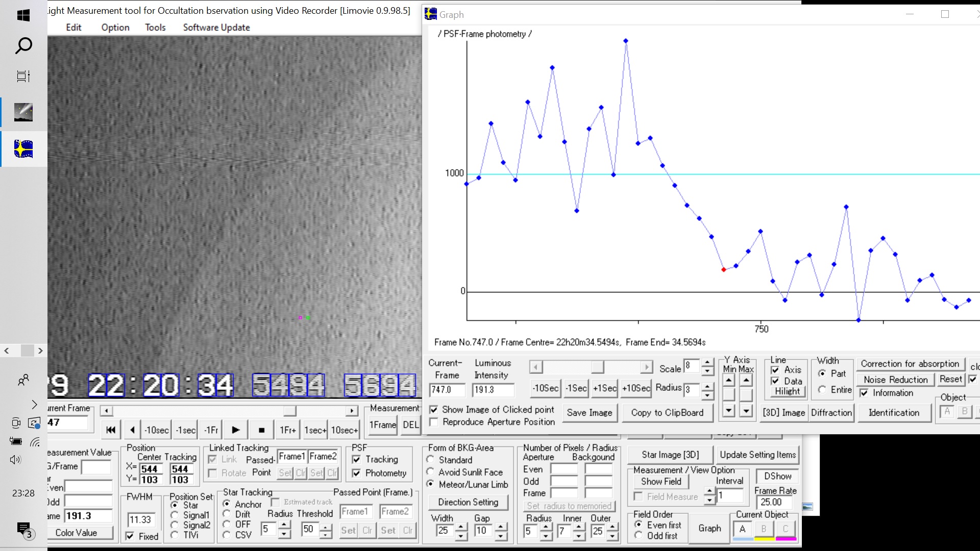The height and width of the screenshot is (551, 980).
Task: Open Windows Start menu
Action: click(23, 15)
